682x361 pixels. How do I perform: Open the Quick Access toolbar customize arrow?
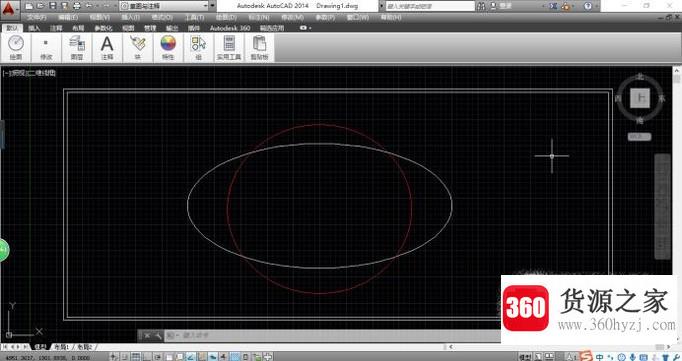click(213, 6)
